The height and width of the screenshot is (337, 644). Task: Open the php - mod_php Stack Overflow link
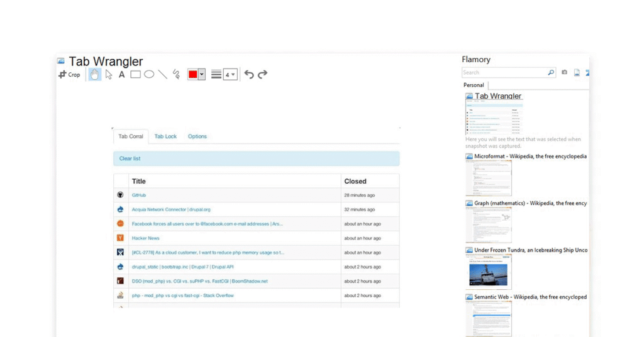click(x=183, y=296)
